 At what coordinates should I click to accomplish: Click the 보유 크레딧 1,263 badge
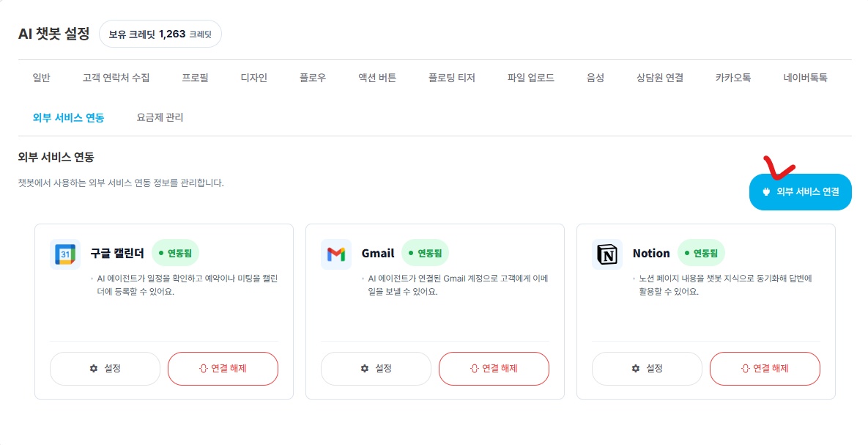pyautogui.click(x=160, y=34)
